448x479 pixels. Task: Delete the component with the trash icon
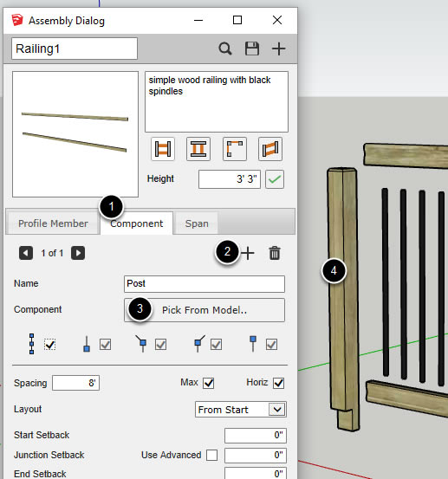[275, 253]
